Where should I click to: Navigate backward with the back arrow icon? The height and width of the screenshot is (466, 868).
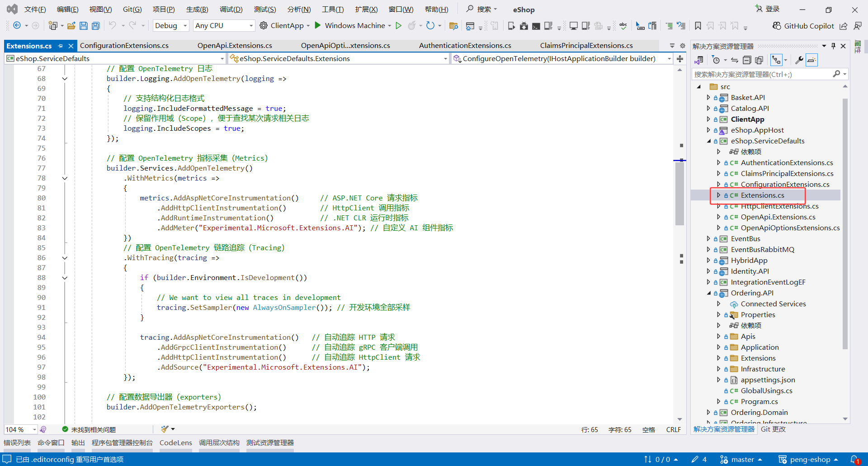(x=17, y=26)
